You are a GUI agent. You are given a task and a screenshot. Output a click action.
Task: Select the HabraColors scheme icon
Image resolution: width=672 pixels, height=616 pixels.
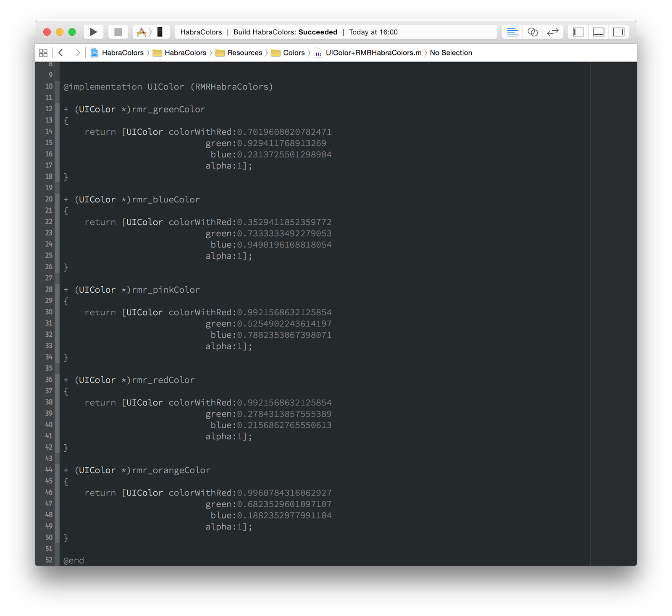coord(142,32)
